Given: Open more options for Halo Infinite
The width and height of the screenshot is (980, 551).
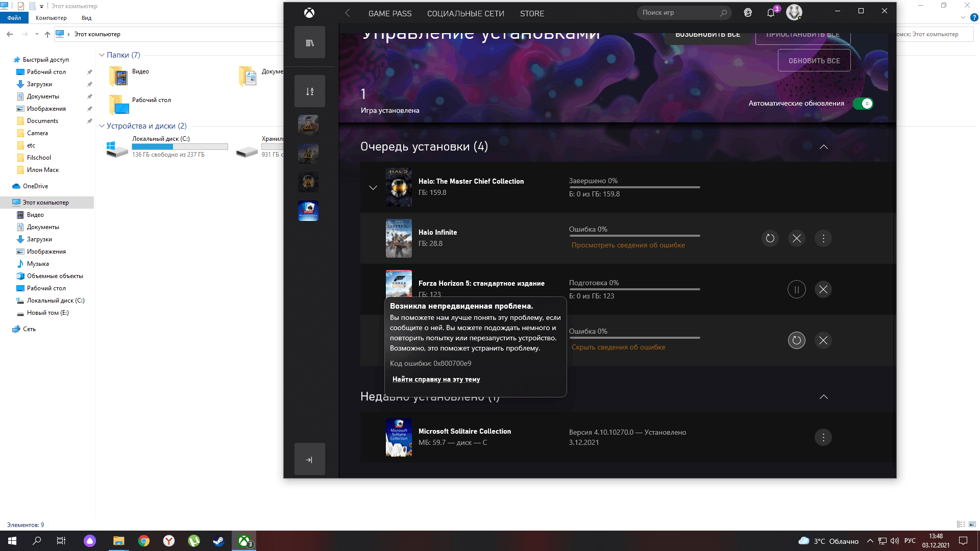Looking at the screenshot, I should coord(823,238).
